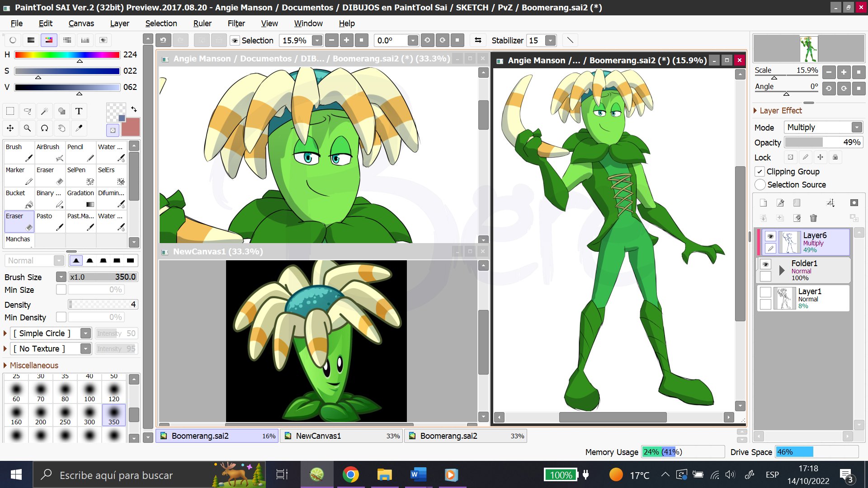Hide the Layer6 layer visibility

(771, 236)
